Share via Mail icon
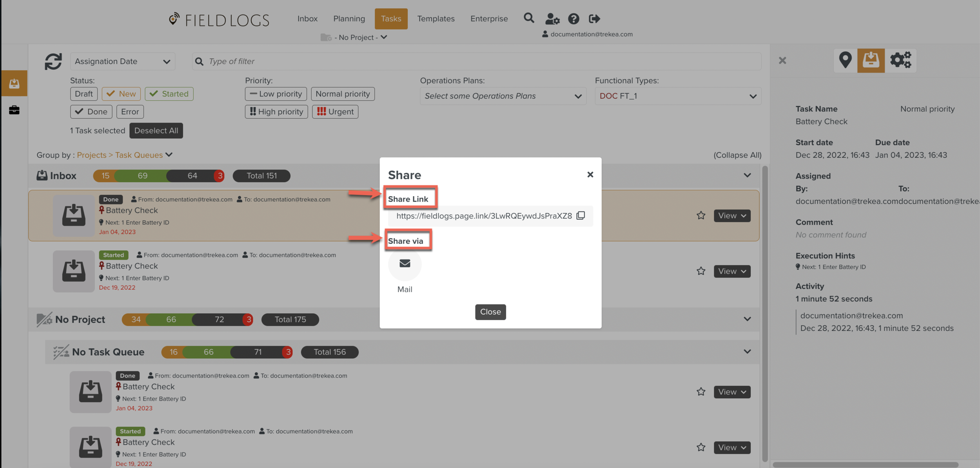The image size is (980, 468). point(405,264)
